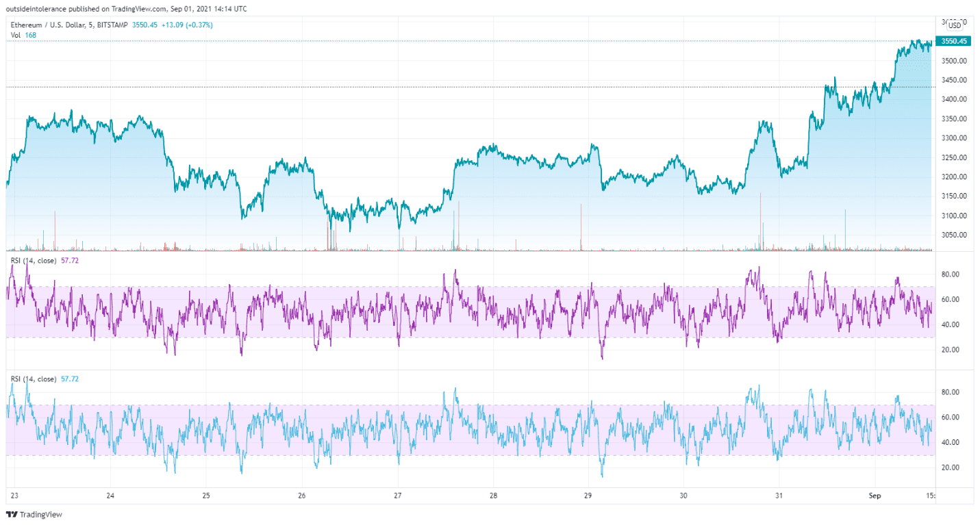Select the light blue RSI (14, close) legend label
The height and width of the screenshot is (525, 980).
point(34,379)
